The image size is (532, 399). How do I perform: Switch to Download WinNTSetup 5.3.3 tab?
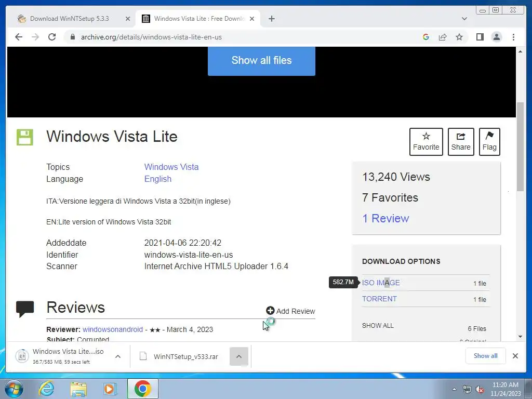point(70,19)
